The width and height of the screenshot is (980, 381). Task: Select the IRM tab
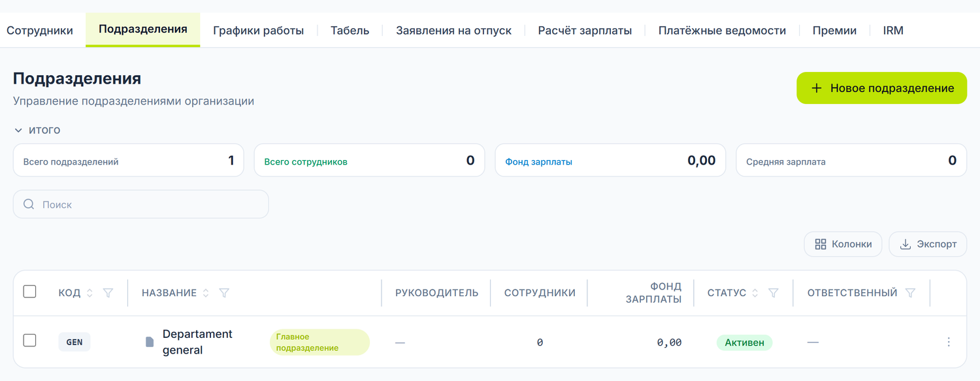[x=893, y=30]
